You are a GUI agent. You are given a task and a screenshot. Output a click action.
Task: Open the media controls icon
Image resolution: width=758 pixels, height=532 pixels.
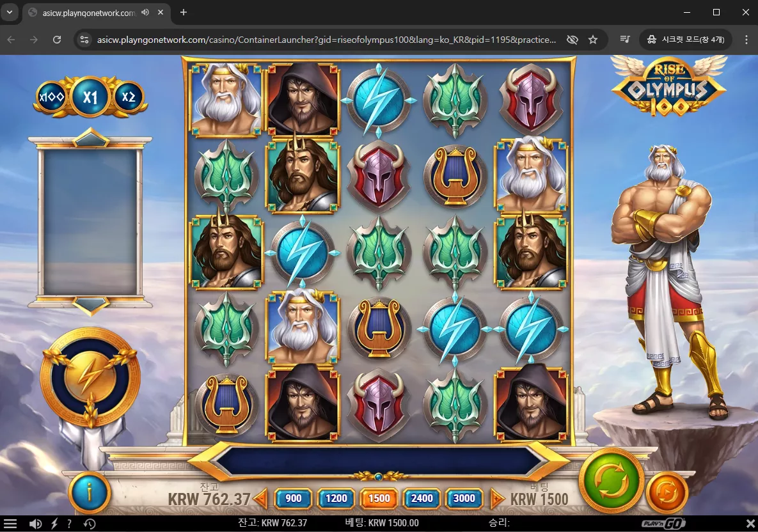click(x=624, y=40)
